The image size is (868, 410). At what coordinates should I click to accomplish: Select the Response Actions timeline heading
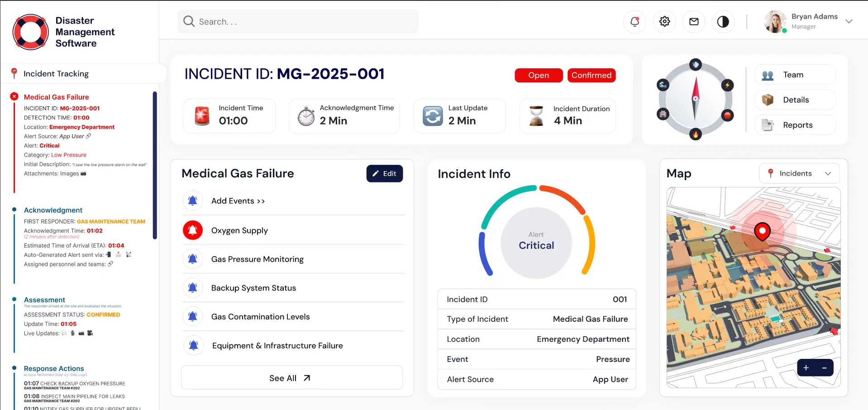[54, 368]
